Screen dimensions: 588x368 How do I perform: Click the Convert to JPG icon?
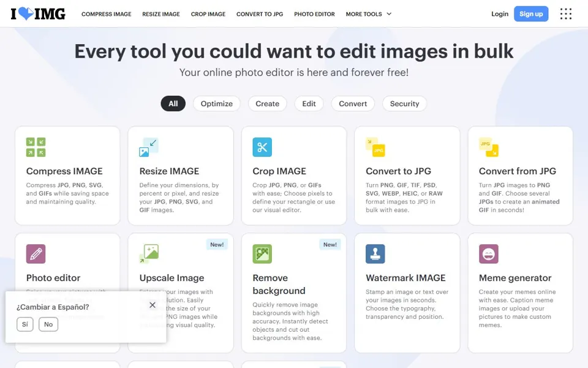pos(375,147)
